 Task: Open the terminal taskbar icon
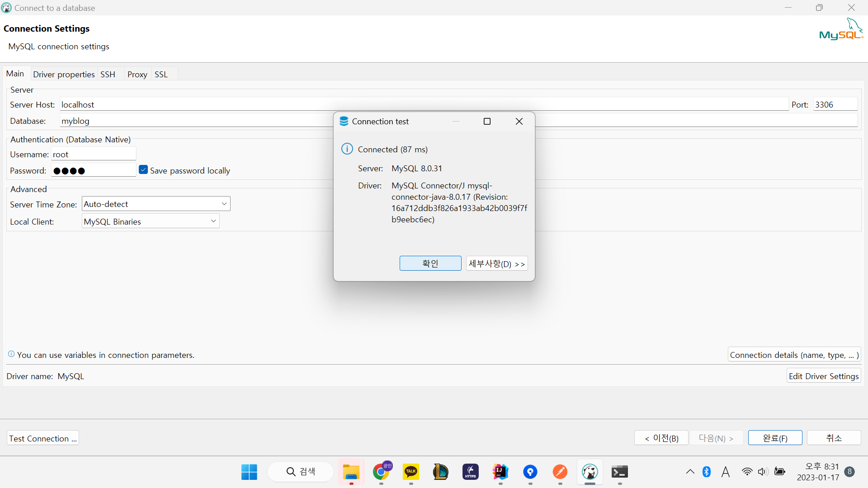(x=619, y=472)
